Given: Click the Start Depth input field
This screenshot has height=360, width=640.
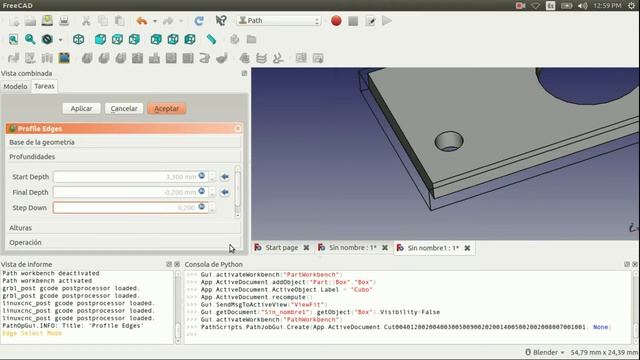Looking at the screenshot, I should pyautogui.click(x=131, y=177).
